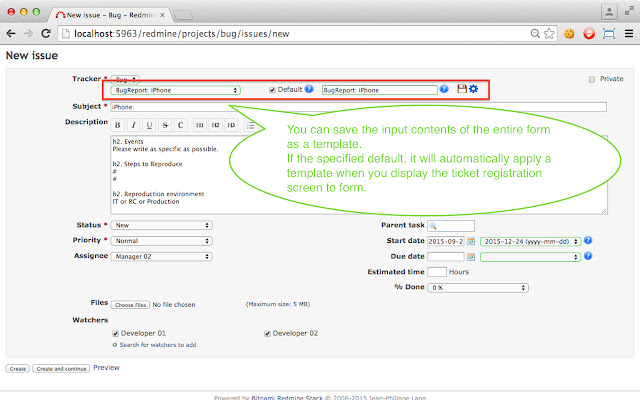Click Search for watchers to add link
The height and width of the screenshot is (400, 640).
(158, 345)
